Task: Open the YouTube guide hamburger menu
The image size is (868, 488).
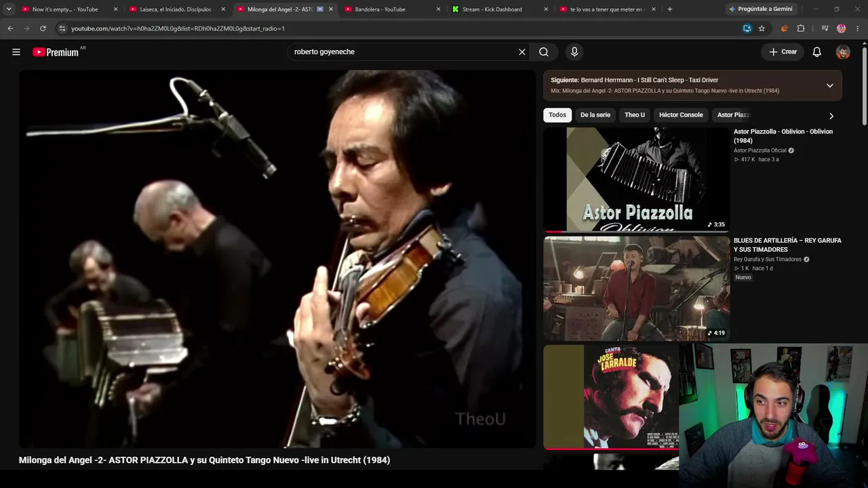Action: [16, 52]
